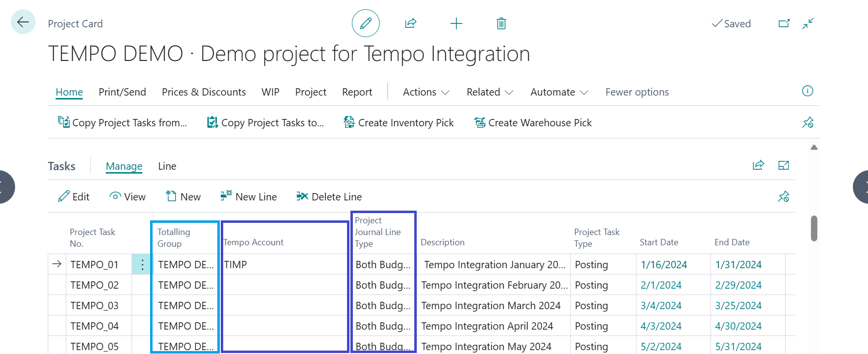Image resolution: width=868 pixels, height=354 pixels.
Task: Click description Tempo Integration March 2024
Action: [x=491, y=306]
